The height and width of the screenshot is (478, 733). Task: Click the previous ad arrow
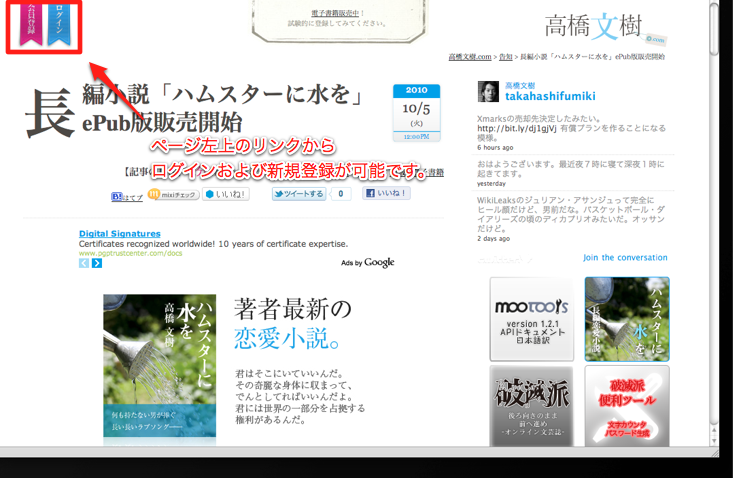[x=84, y=263]
